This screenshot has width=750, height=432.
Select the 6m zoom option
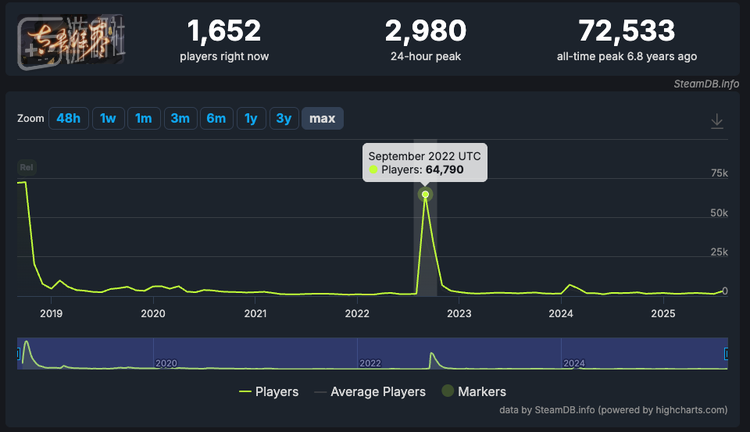216,119
